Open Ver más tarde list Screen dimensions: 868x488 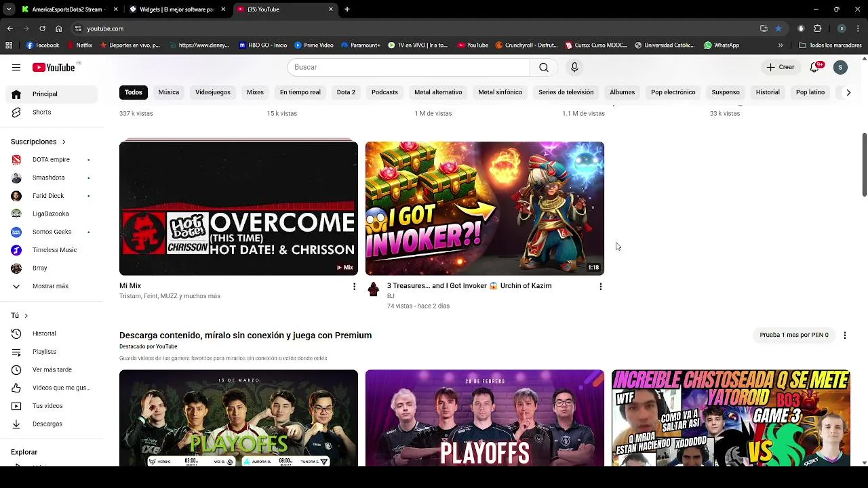click(52, 369)
